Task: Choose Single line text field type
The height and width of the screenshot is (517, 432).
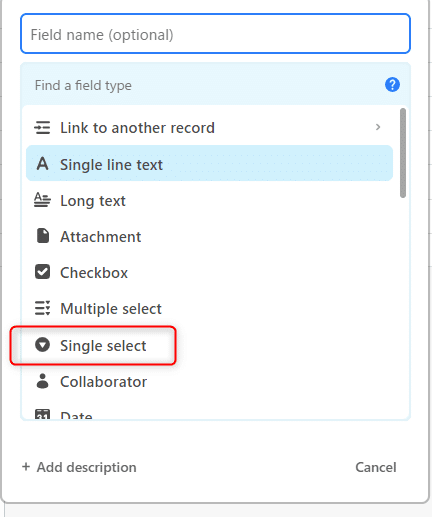Action: (x=209, y=163)
